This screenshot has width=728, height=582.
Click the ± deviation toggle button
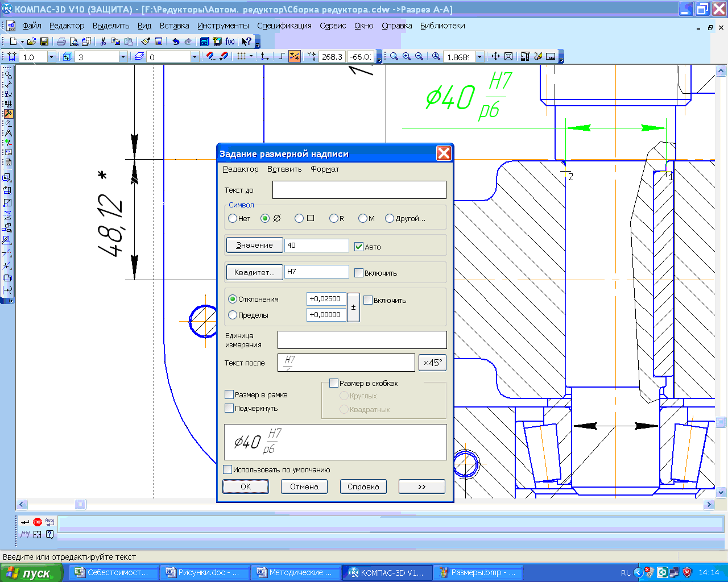coord(353,307)
